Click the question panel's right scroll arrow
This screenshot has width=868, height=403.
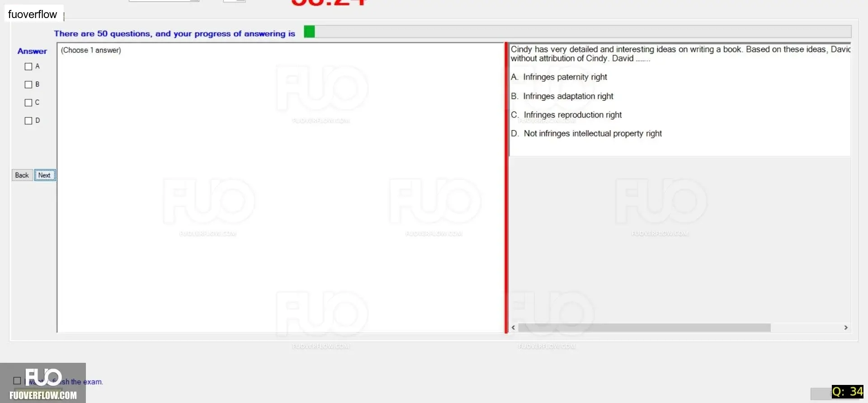click(x=846, y=328)
